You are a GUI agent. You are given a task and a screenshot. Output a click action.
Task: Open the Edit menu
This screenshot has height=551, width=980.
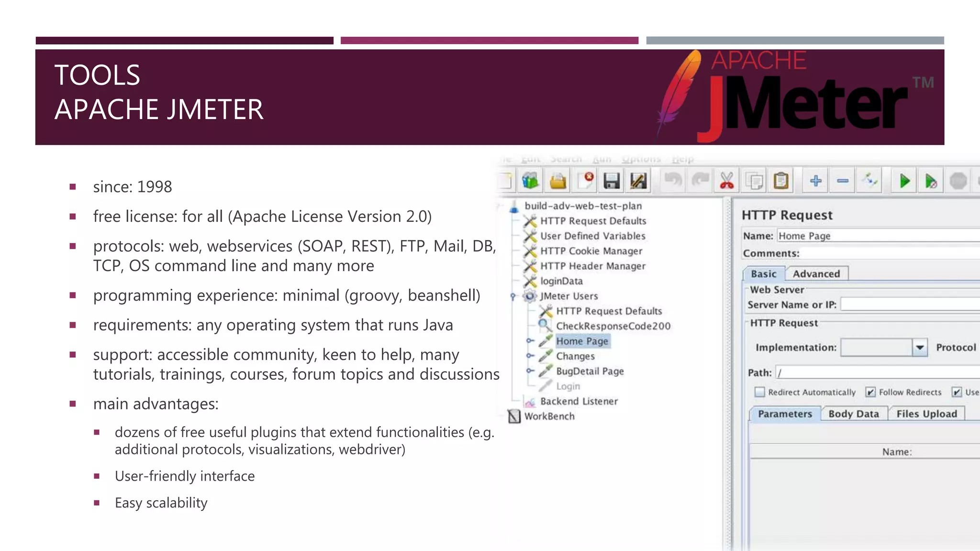coord(531,159)
